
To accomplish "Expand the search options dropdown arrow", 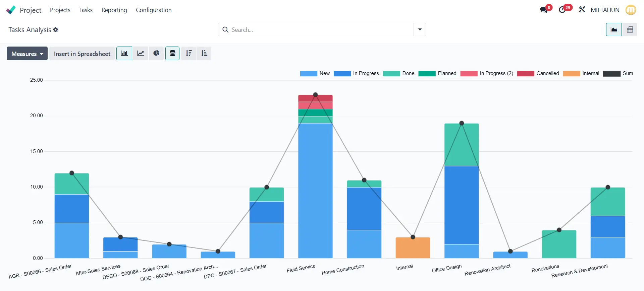I will point(420,29).
